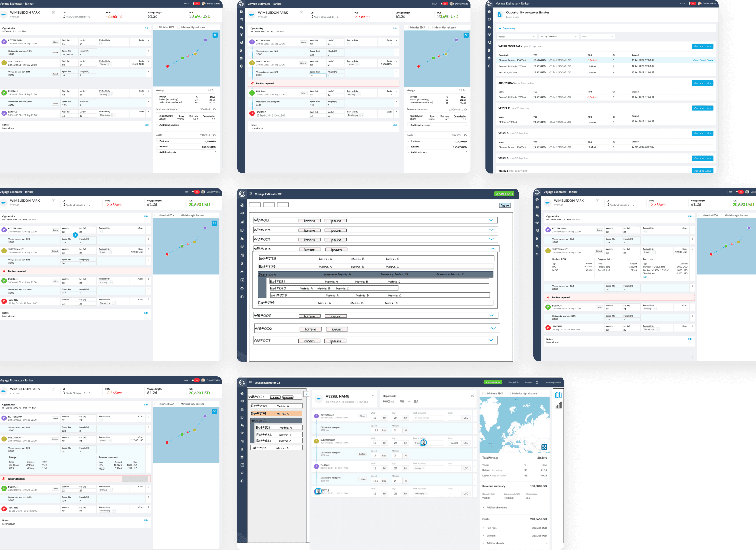Viewport: 756px width, 550px height.
Task: Click the yellow T marker for SUEZ TRANSIT, Vessel Name window
Action: (x=316, y=441)
